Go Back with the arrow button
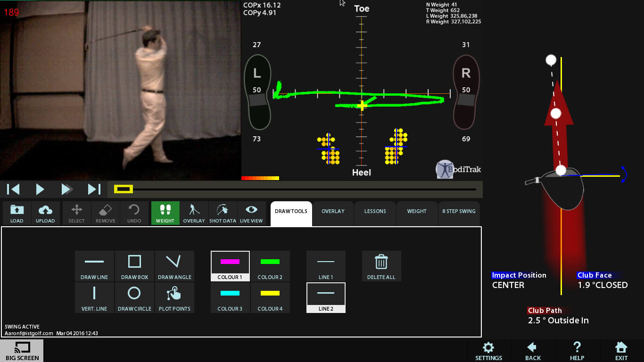Image resolution: width=644 pixels, height=362 pixels. coord(533,351)
